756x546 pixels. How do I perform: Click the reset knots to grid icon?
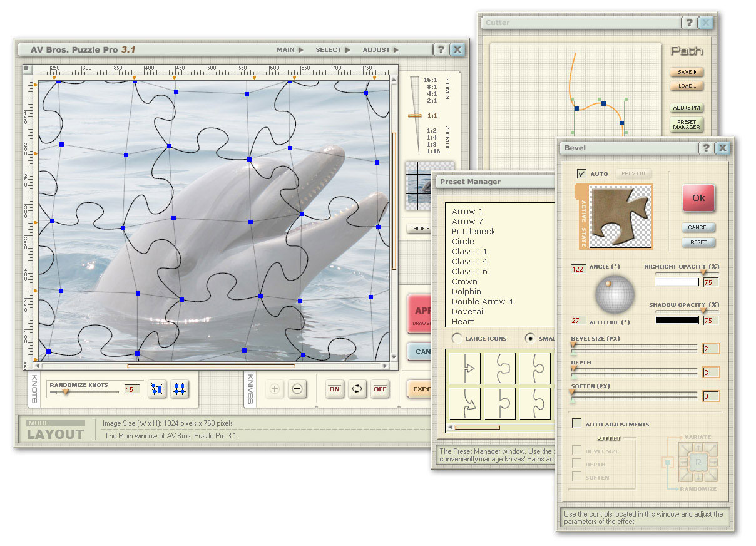[x=180, y=389]
